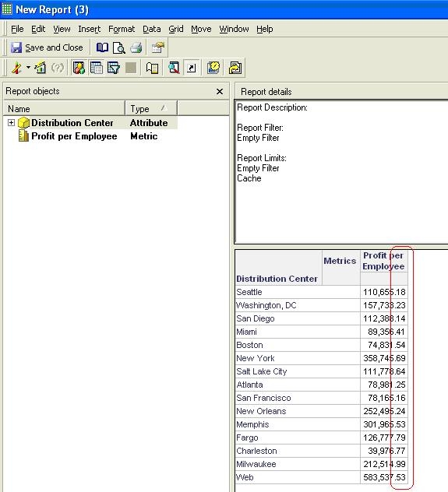
Task: Click the search magnifier toolbar icon
Action: coord(174,68)
